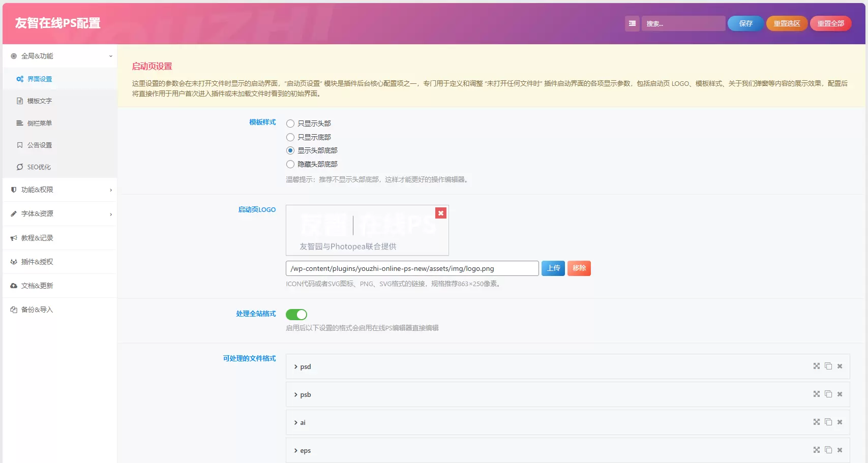Click the shield icon next to 功能&权限
Image resolution: width=868 pixels, height=463 pixels.
click(x=14, y=190)
